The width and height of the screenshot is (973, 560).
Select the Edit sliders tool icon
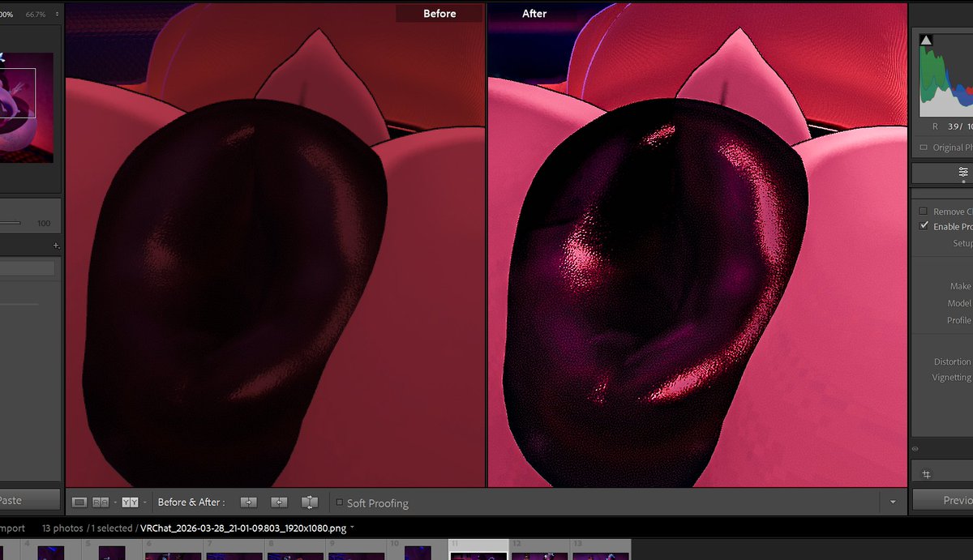(x=963, y=173)
